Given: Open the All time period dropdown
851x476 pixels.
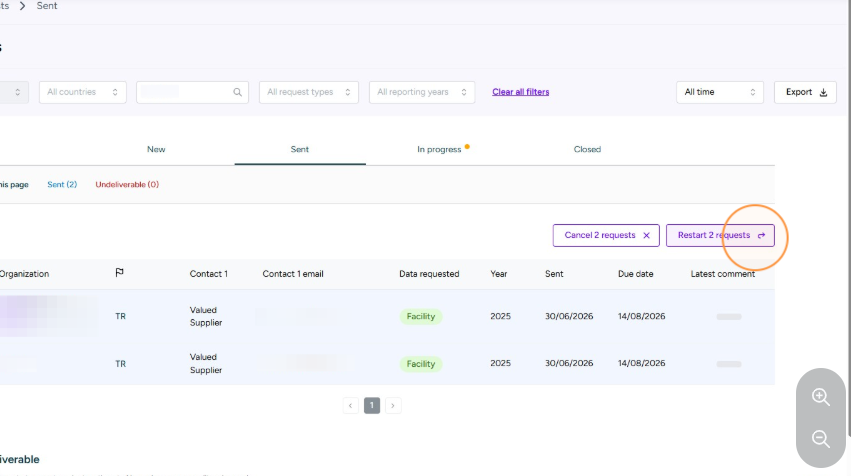Looking at the screenshot, I should tap(720, 92).
